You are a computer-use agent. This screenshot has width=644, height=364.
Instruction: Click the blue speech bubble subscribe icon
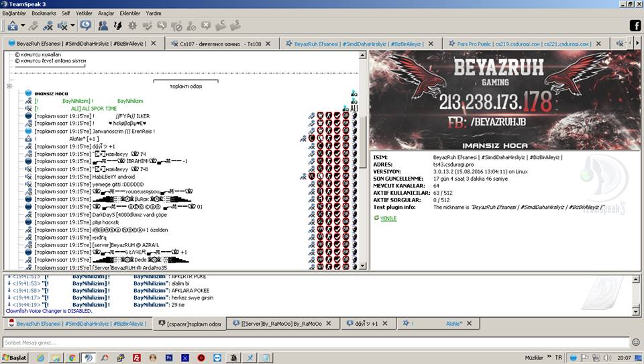(x=85, y=26)
